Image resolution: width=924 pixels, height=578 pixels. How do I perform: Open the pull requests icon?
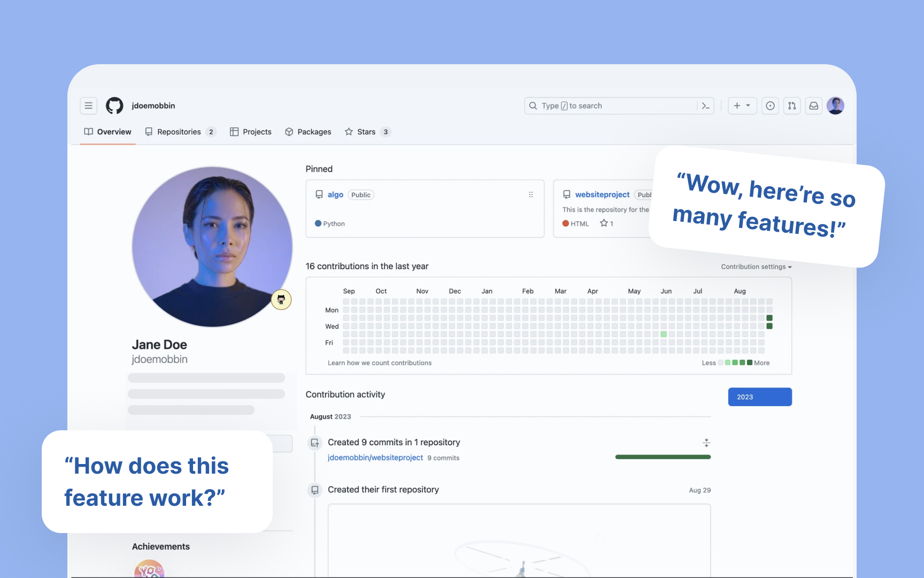(792, 105)
